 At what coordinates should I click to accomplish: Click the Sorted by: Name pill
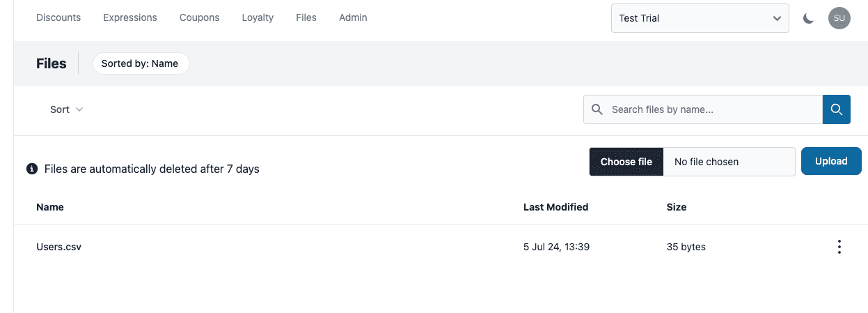(140, 63)
